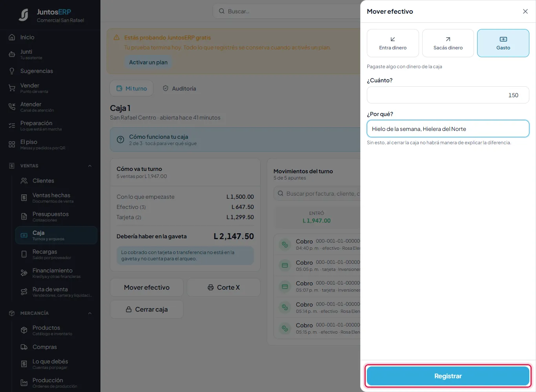The image size is (536, 392).
Task: Select the 04:40 p. m. Cobro entry
Action: (317, 244)
